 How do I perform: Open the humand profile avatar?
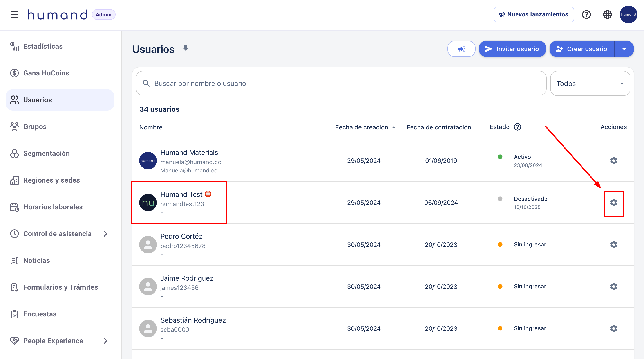628,14
